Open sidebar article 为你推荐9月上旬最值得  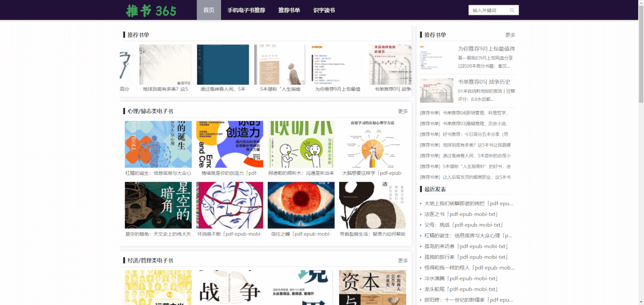[486, 49]
